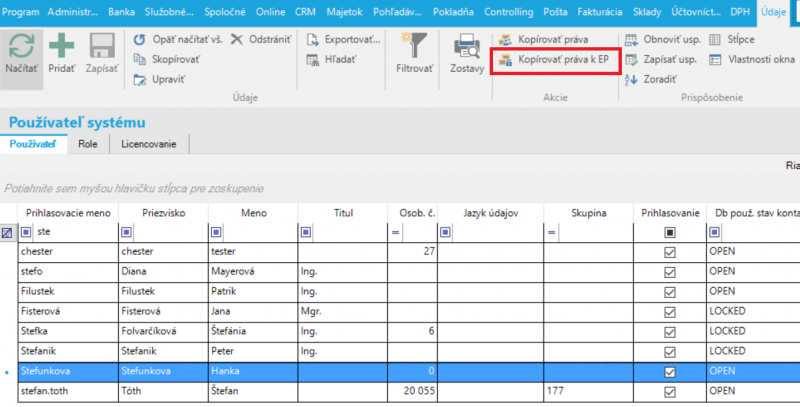Open Skupina equals filter operator
This screenshot has width=800, height=407.
[x=552, y=233]
